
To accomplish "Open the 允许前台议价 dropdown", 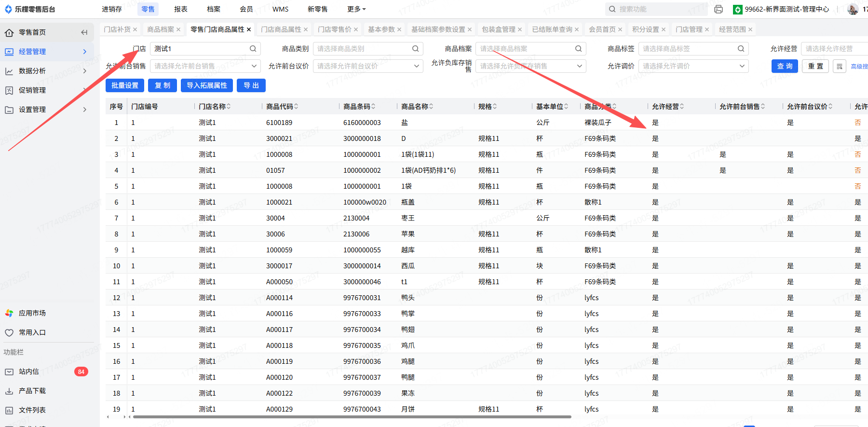I will click(x=368, y=66).
